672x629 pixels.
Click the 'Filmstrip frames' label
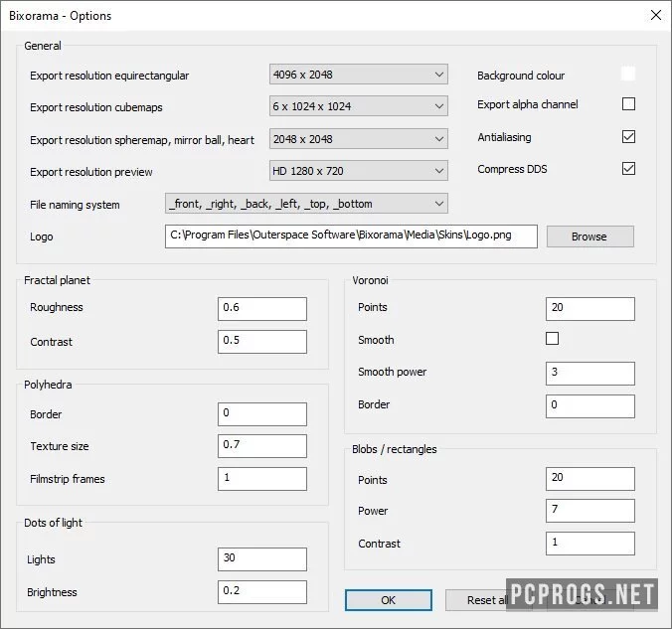68,479
